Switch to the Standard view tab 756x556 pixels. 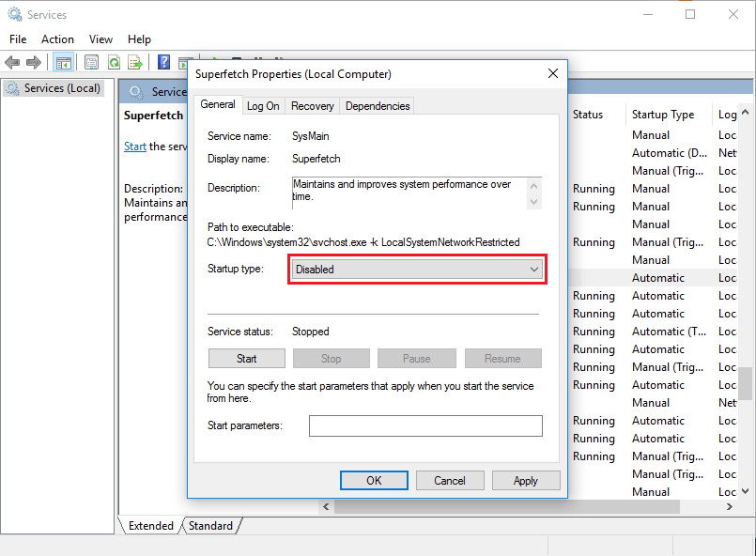click(x=210, y=526)
